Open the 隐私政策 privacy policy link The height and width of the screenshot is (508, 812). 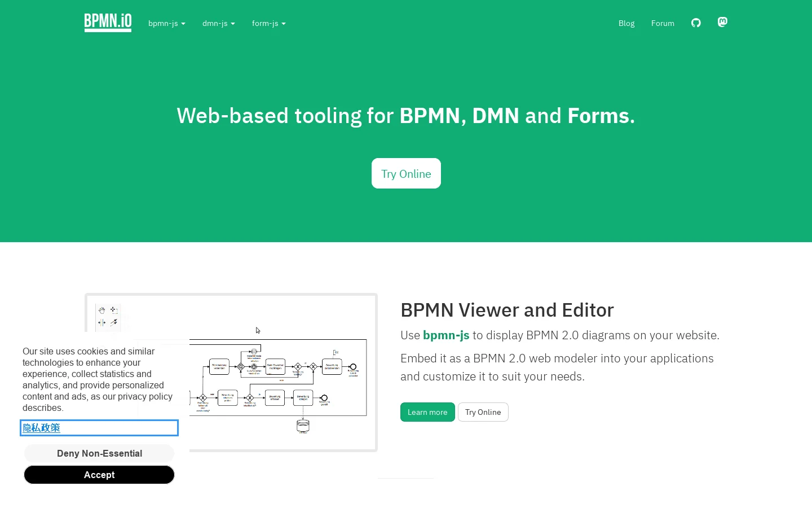41,428
